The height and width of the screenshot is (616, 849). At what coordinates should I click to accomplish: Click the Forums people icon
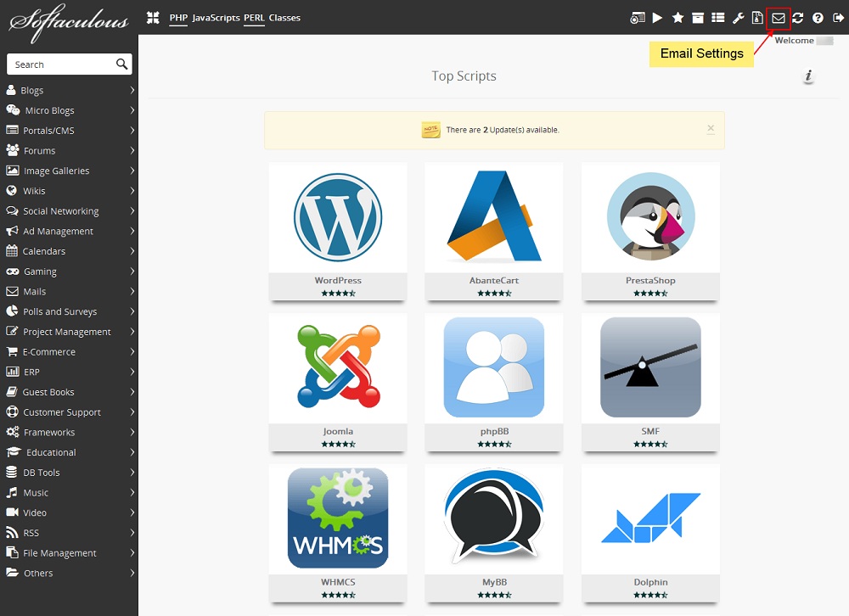13,150
